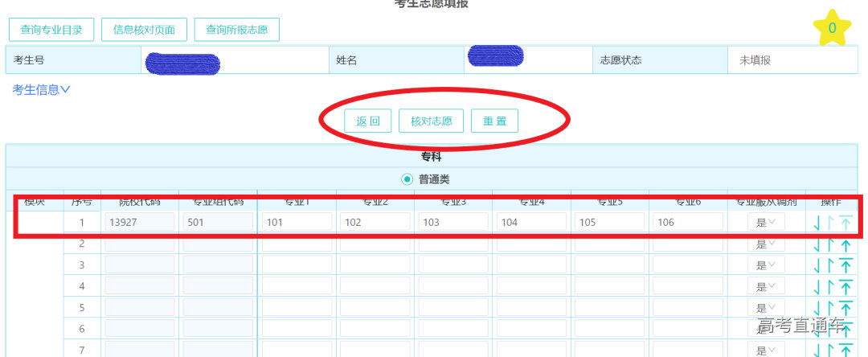Reset the form with 重置
The height and width of the screenshot is (357, 868).
pos(494,121)
